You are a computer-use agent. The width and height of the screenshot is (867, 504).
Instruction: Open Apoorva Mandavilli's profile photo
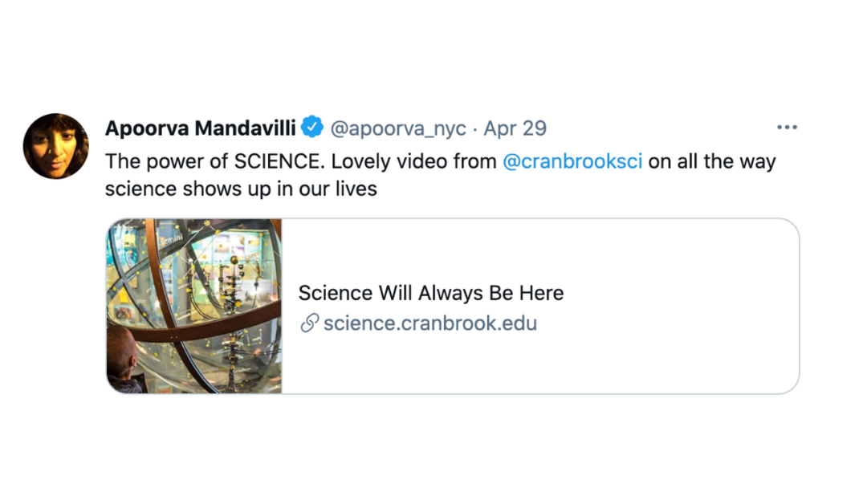tap(55, 146)
